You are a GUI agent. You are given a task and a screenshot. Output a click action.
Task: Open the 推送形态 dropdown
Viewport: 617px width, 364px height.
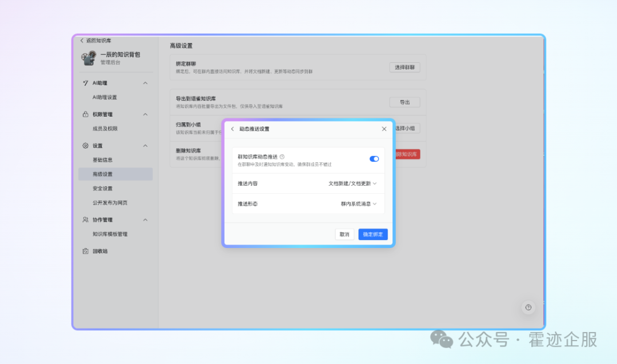coord(358,204)
